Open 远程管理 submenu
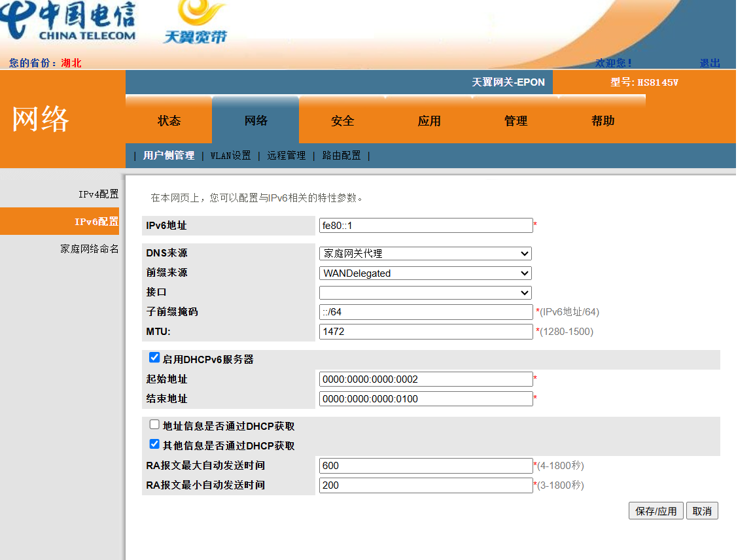The image size is (753, 560). point(286,156)
